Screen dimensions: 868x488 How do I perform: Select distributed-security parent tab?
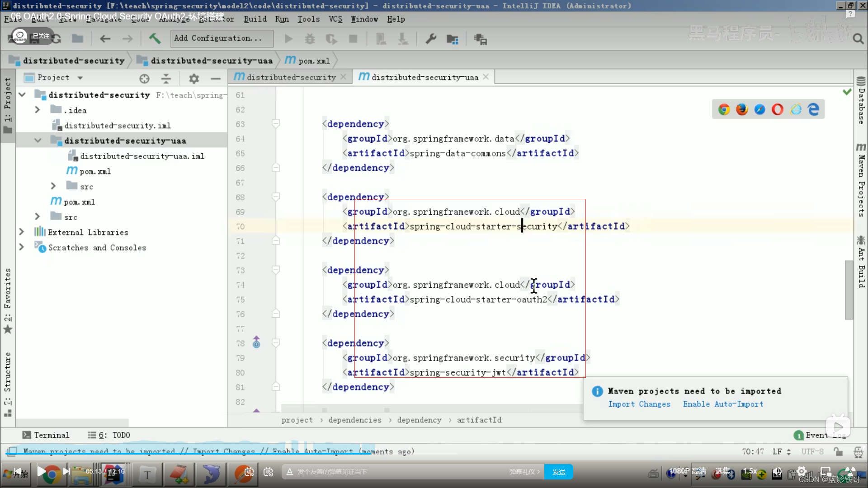click(290, 77)
